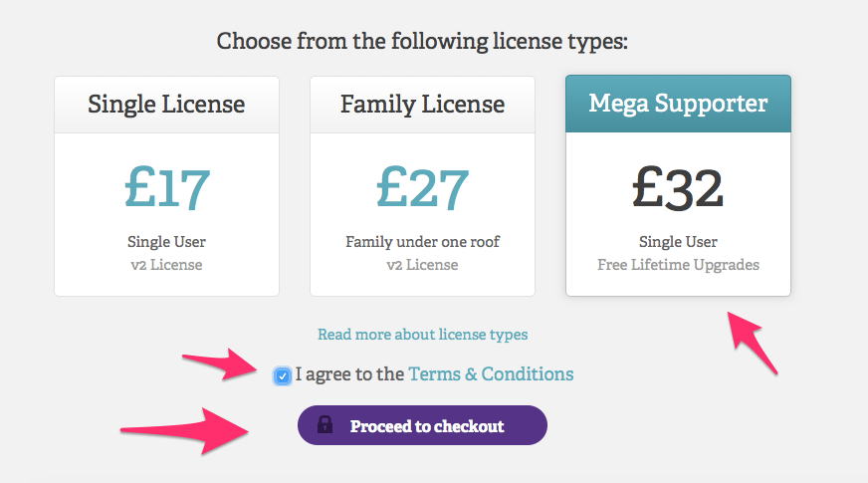The height and width of the screenshot is (483, 868).
Task: Click the £32 price
Action: 678,186
